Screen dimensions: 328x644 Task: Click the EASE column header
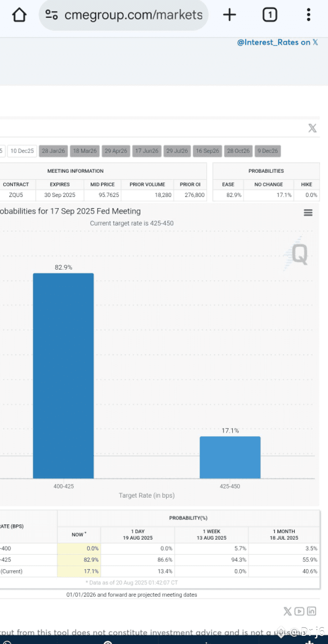click(x=228, y=185)
